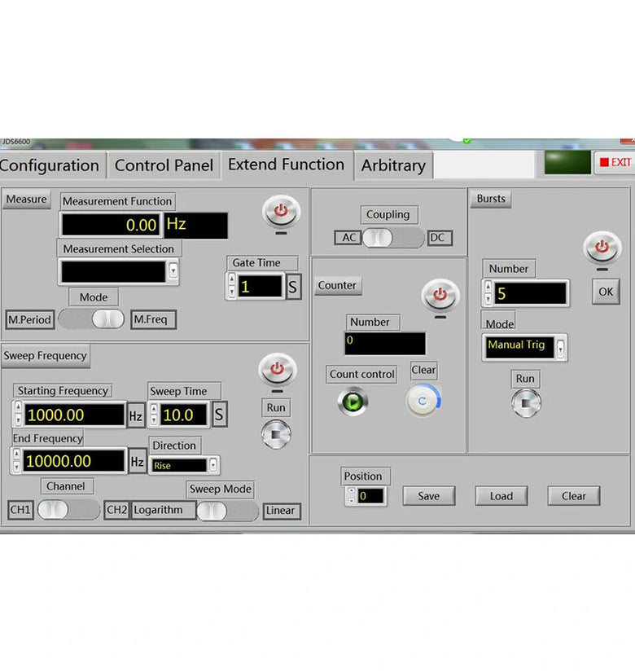Flip the M.Period/M.Freq Mode switch
635x672 pixels.
pyautogui.click(x=92, y=319)
